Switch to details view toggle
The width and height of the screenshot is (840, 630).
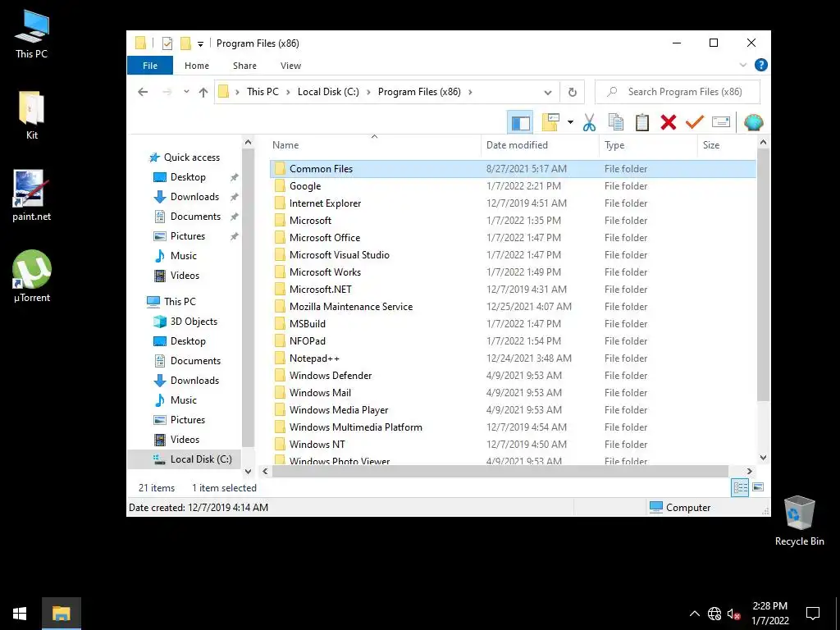tap(741, 487)
